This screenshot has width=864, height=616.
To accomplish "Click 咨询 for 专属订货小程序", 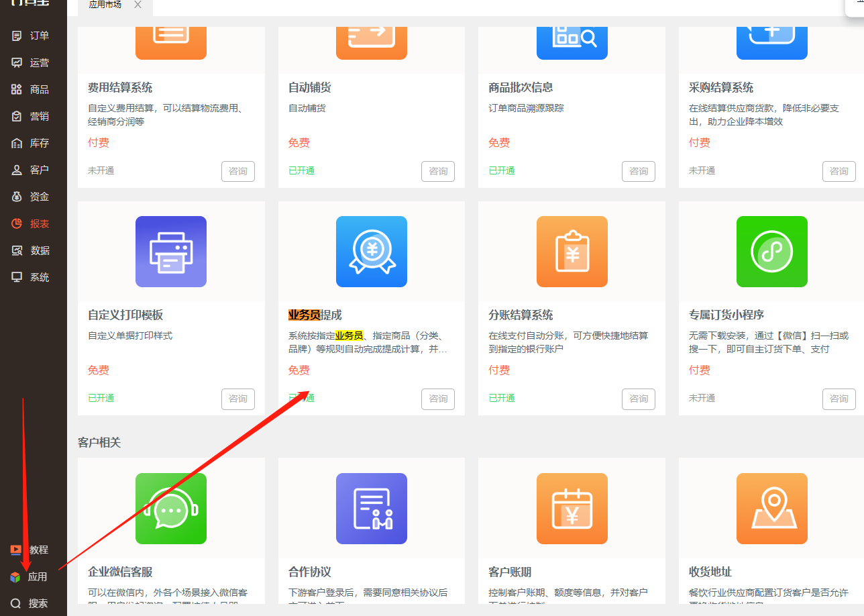I will click(x=839, y=399).
